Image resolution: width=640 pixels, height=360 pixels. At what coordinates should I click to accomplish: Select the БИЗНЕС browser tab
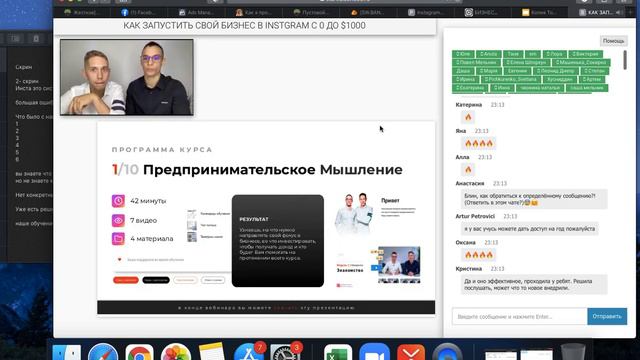coord(481,13)
